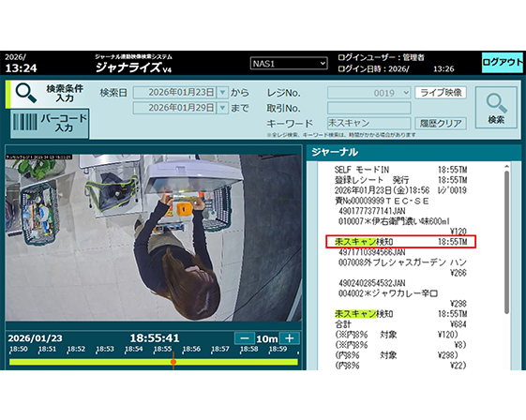Image resolution: width=526 pixels, height=420 pixels.
Task: Open the NAS1 storage dropdown
Action: 289,64
